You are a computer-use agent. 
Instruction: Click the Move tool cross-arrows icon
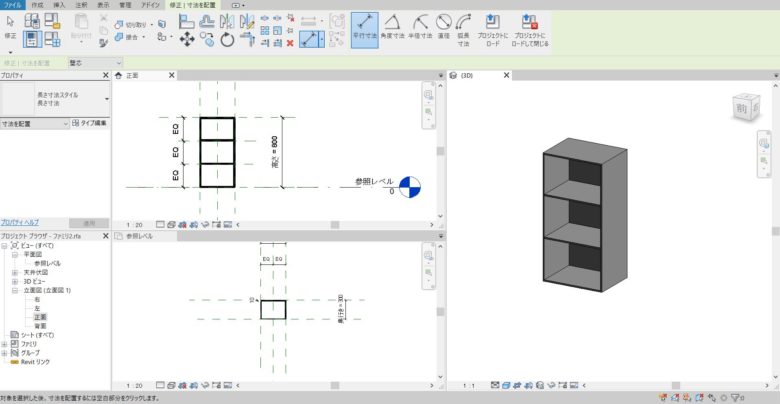pyautogui.click(x=186, y=39)
